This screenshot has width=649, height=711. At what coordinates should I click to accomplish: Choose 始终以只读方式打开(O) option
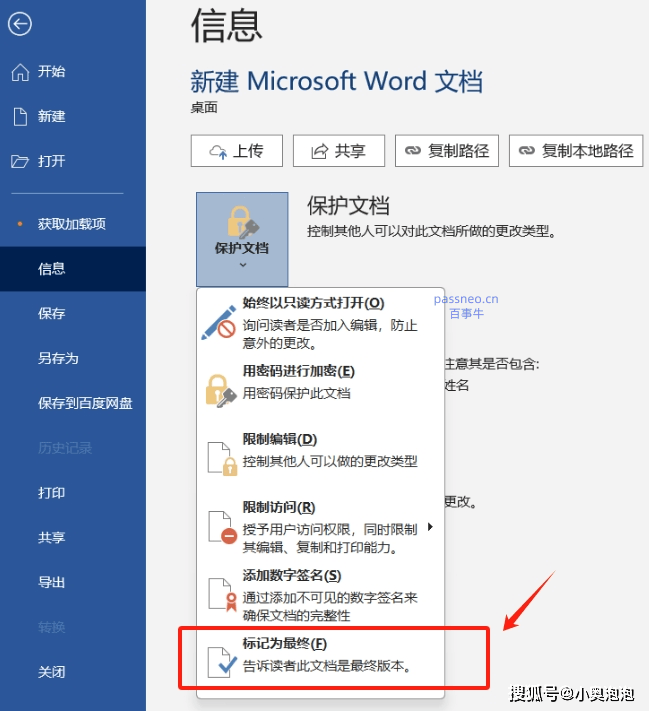(320, 322)
